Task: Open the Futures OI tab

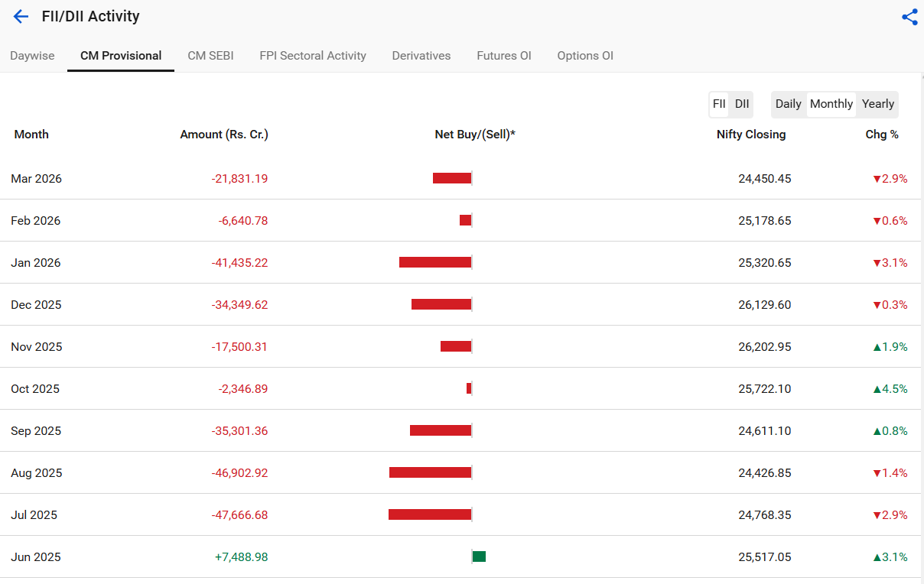Action: coord(503,56)
